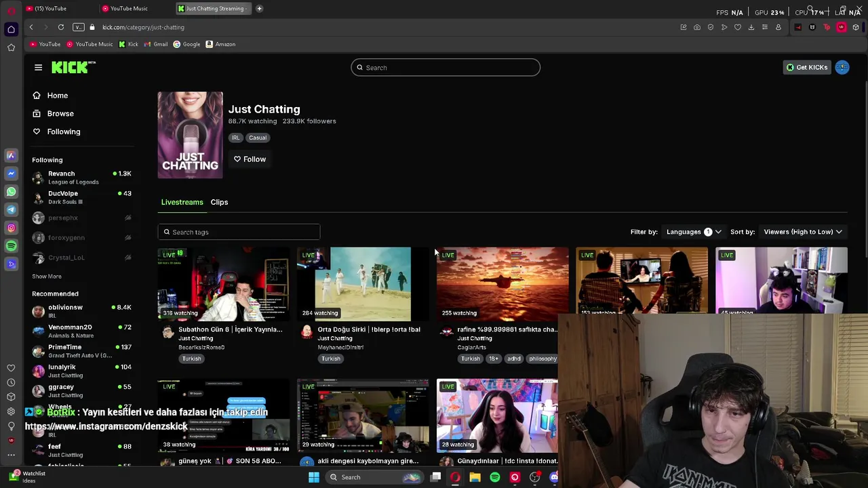The width and height of the screenshot is (868, 488).
Task: Open the Amazon bookmark
Action: tap(220, 44)
